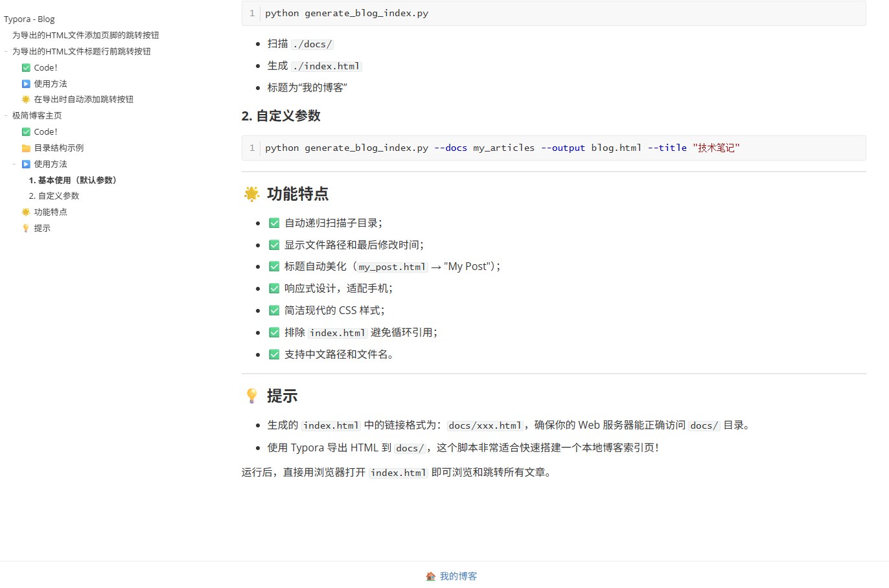Click the green check next to 响应式设计
The width and height of the screenshot is (889, 588).
[274, 288]
